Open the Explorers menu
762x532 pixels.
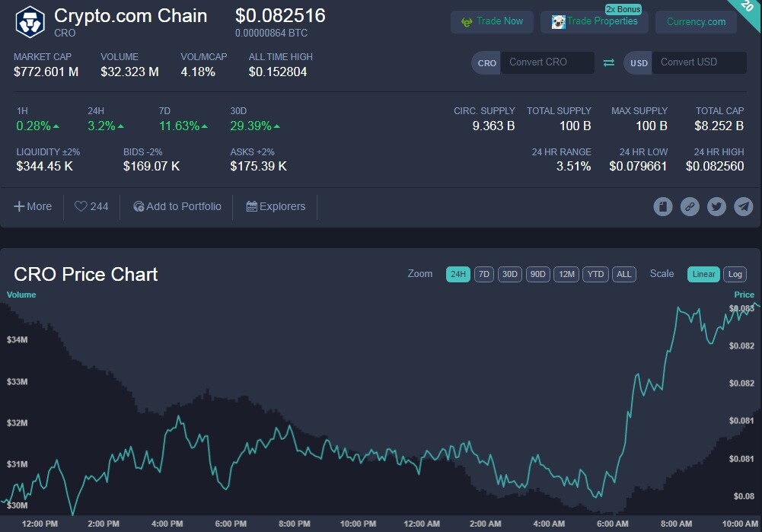tap(276, 206)
